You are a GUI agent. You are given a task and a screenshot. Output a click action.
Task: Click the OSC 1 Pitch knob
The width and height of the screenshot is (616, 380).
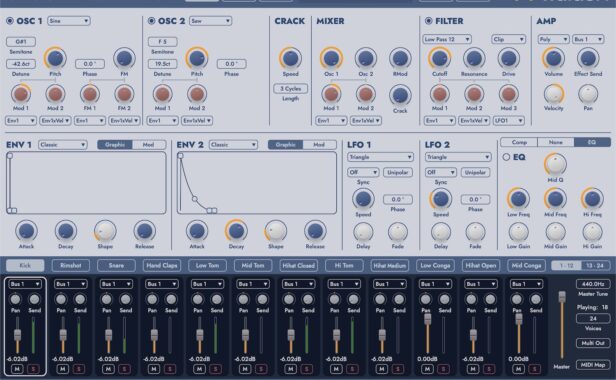(x=55, y=58)
